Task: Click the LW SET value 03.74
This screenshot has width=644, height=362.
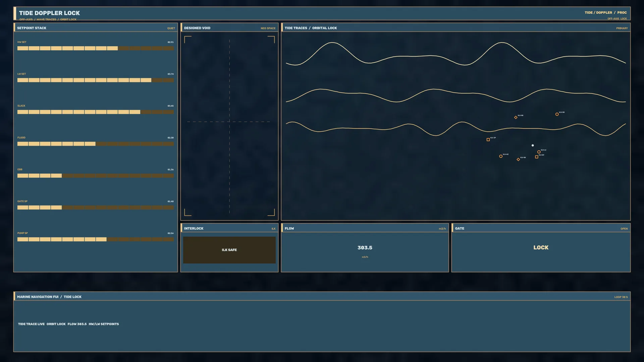Action: tap(170, 74)
